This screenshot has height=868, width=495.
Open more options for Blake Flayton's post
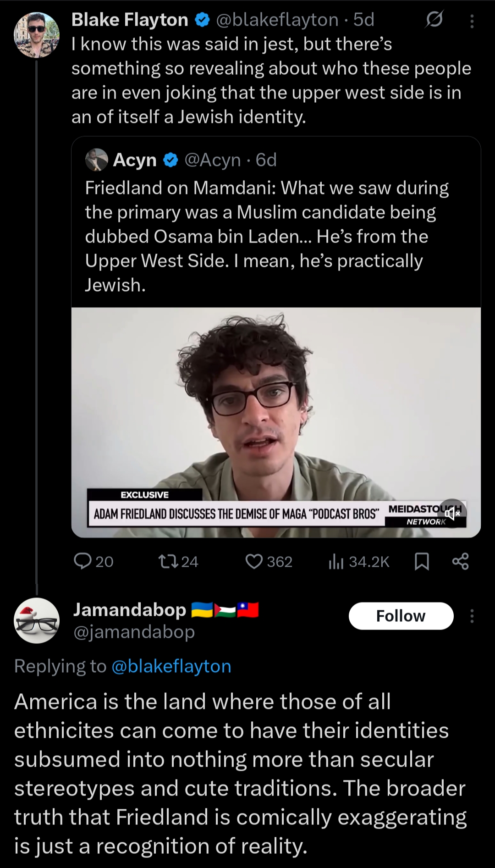472,21
